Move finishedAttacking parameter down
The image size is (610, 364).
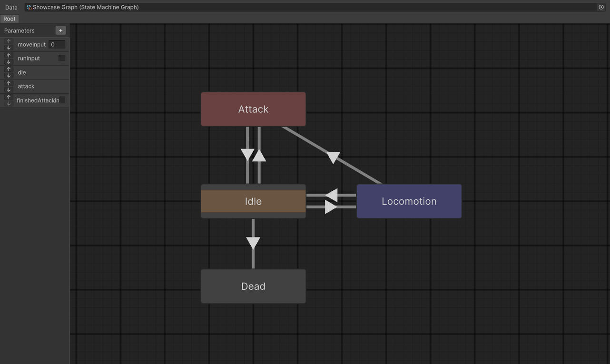pyautogui.click(x=9, y=103)
